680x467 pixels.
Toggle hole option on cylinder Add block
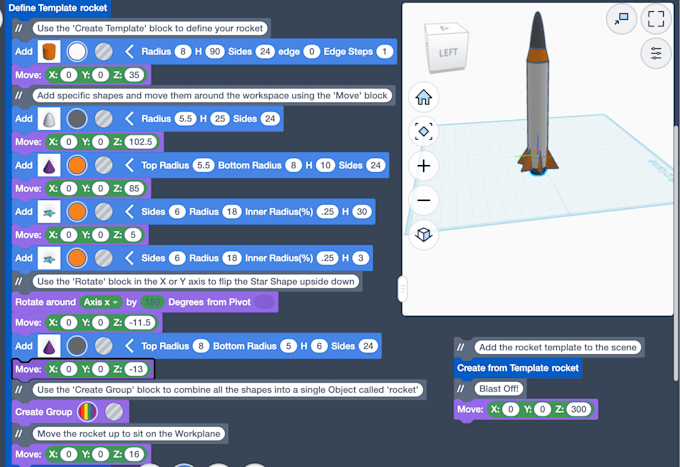tap(104, 52)
